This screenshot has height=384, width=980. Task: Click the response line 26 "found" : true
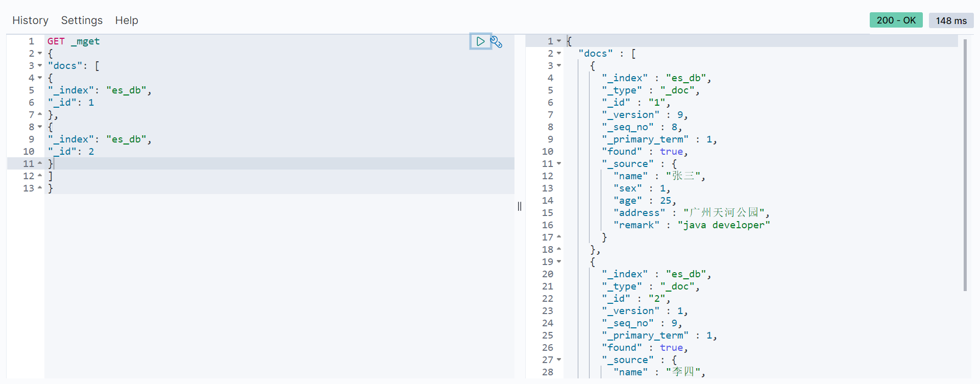pos(645,348)
